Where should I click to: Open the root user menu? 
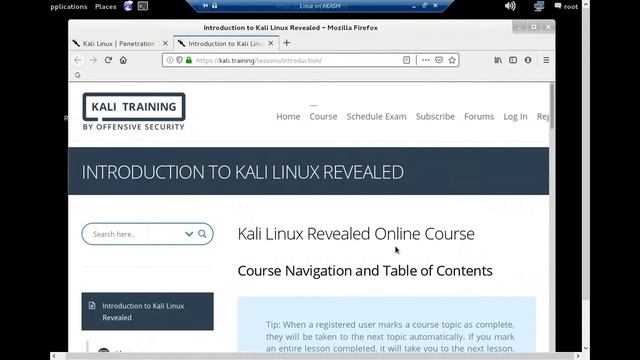click(566, 7)
